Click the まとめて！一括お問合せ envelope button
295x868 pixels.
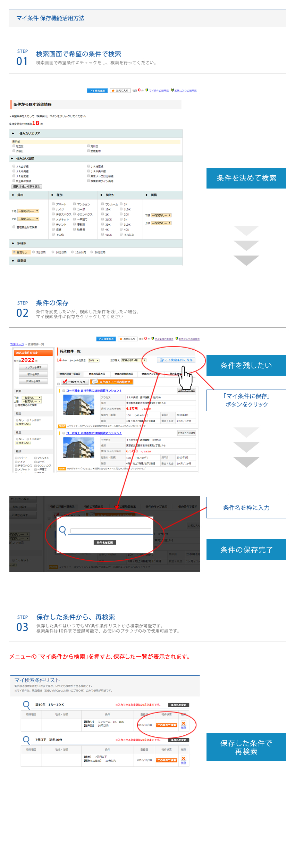pyautogui.click(x=111, y=382)
